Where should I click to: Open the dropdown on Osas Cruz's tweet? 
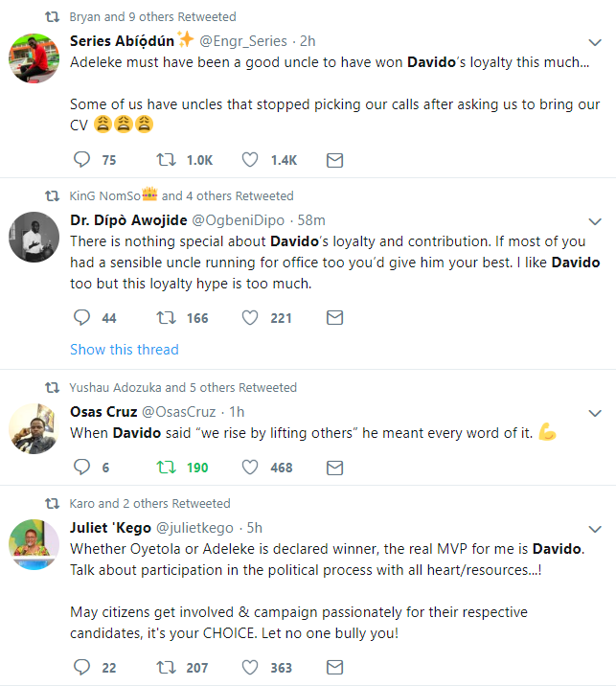(594, 413)
